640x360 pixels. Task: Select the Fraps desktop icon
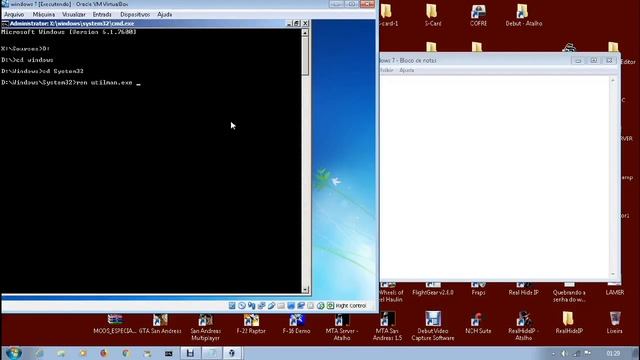[478, 289]
